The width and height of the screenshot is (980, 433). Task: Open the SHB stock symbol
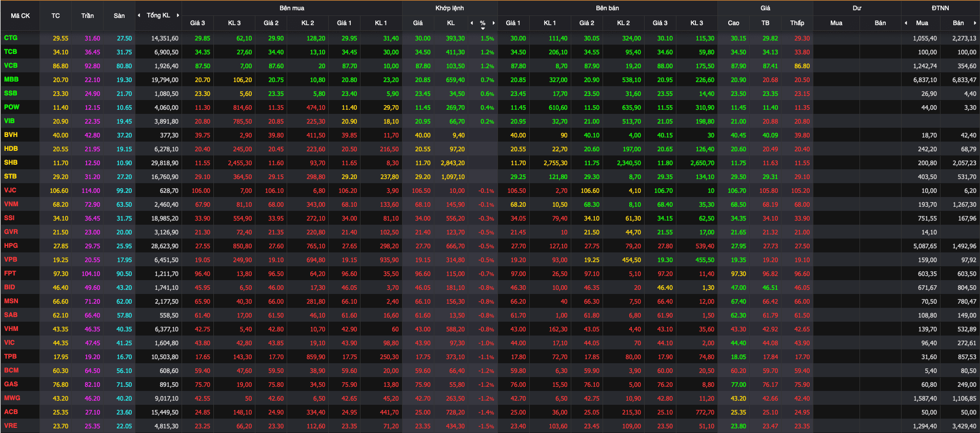(x=11, y=163)
